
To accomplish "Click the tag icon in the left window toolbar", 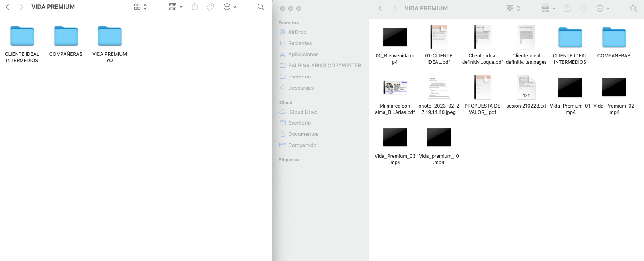I will point(211,7).
